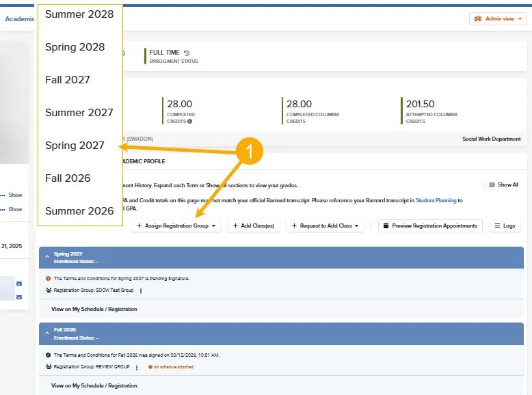Pick Fall 2027 in the dropdown list
The image size is (532, 395).
pyautogui.click(x=68, y=80)
